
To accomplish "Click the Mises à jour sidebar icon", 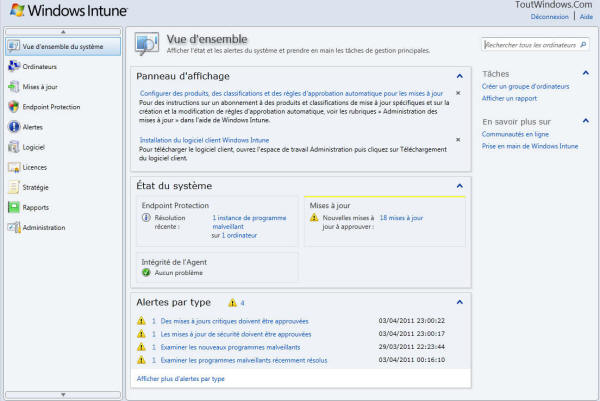I will [x=14, y=86].
